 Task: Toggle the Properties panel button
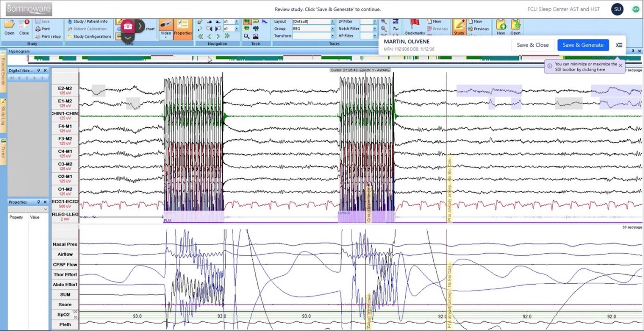tap(183, 28)
